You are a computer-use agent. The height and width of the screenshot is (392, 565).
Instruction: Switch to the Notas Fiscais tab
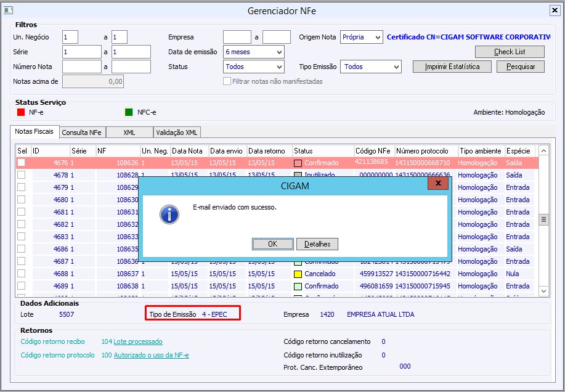tap(35, 131)
